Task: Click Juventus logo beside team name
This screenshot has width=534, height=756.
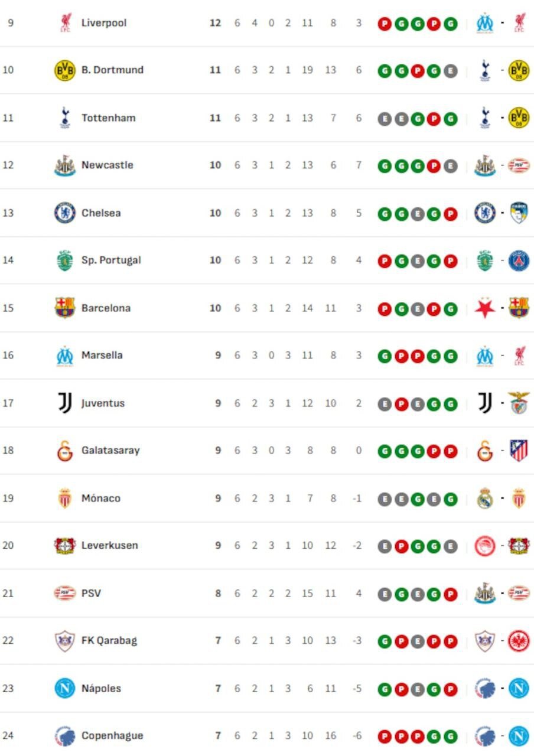Action: [x=64, y=403]
